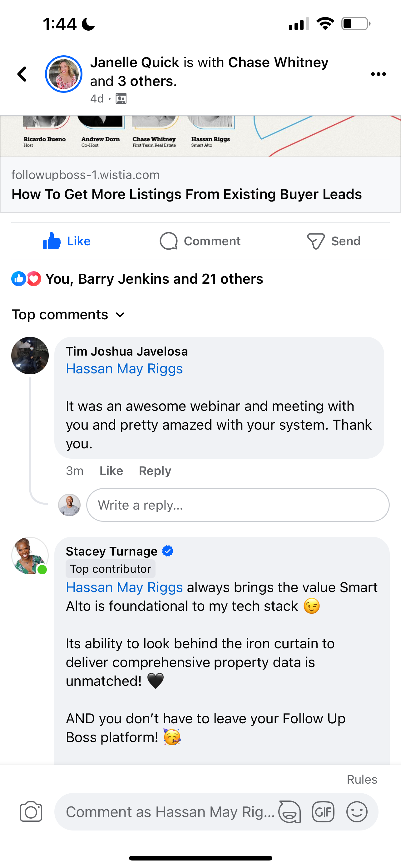Viewport: 401px width, 868px height.
Task: Open the three-dot post options menu
Action: (378, 74)
